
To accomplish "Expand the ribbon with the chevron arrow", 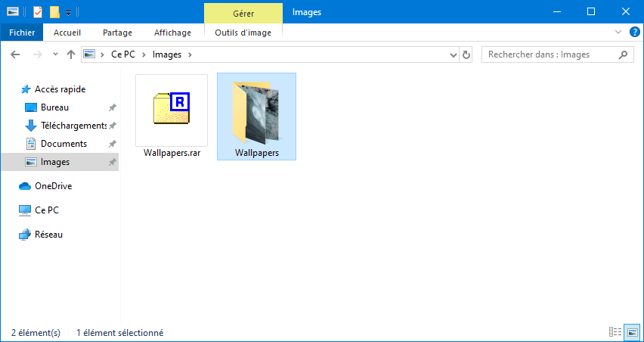I will 618,33.
